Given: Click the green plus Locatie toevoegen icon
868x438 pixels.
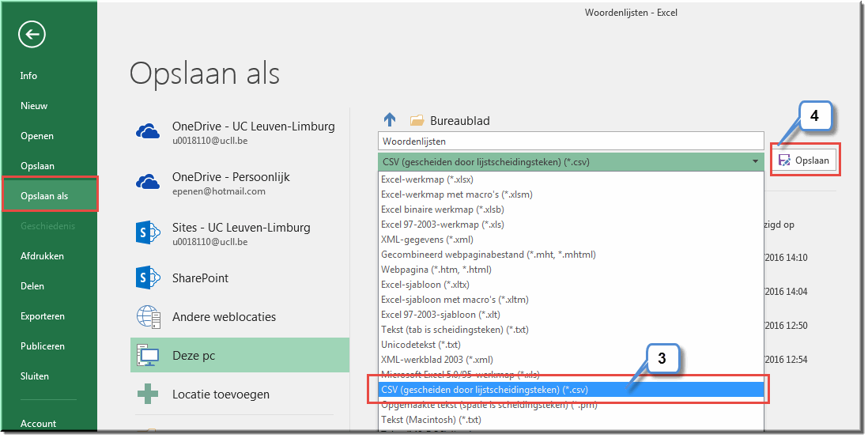Looking at the screenshot, I should [x=148, y=395].
